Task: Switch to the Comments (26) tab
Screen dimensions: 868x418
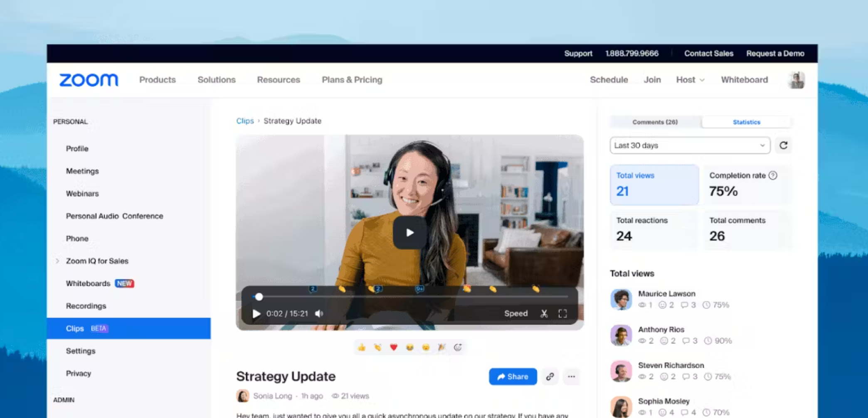Action: tap(655, 122)
